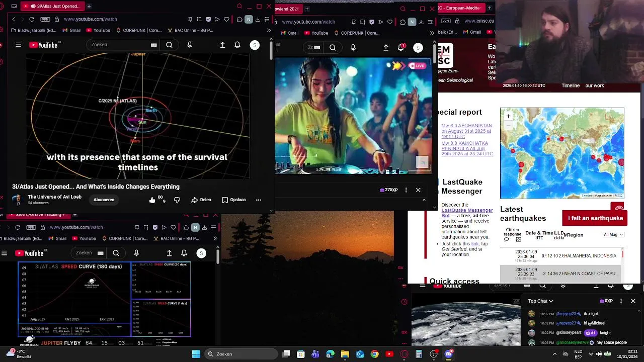Open easy setup sliders icon in middle browser
Screen dimensions: 644x362
(x=430, y=22)
